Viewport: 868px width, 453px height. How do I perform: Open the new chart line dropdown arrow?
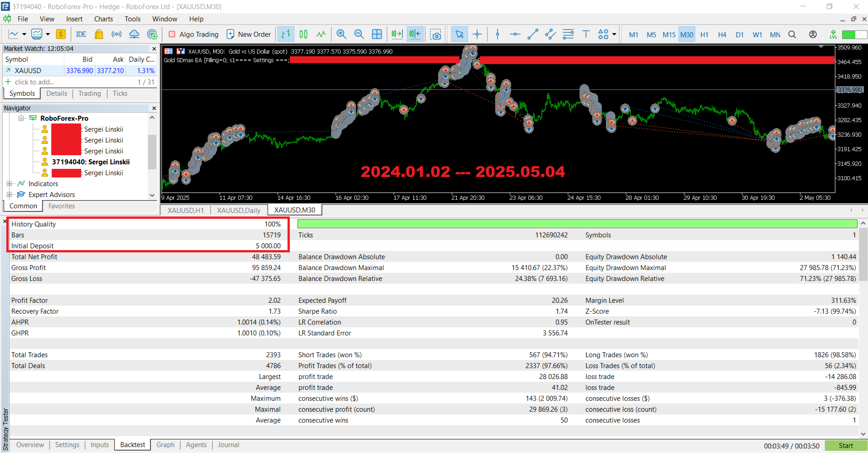click(x=24, y=34)
